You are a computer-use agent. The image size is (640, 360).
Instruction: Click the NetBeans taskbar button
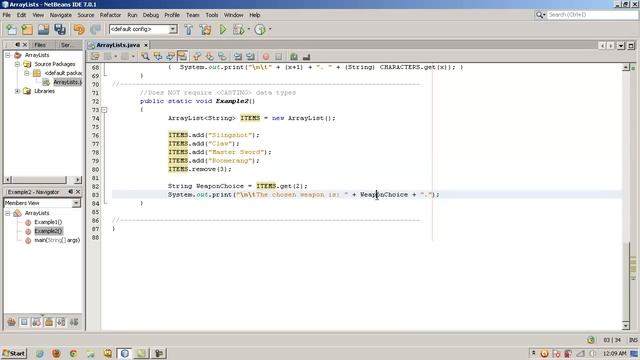(x=124, y=353)
